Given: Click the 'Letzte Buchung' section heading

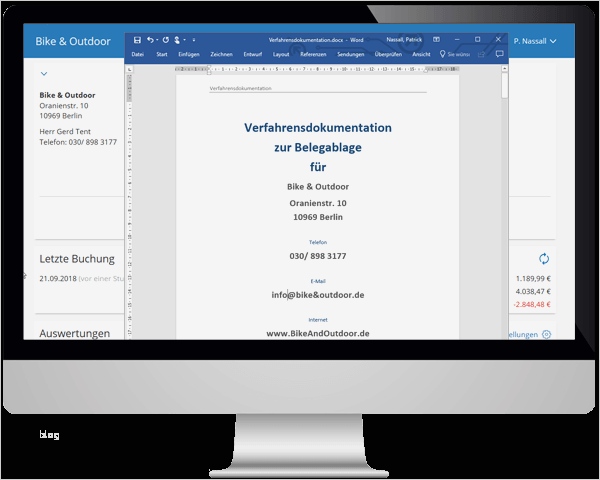Looking at the screenshot, I should (x=77, y=259).
